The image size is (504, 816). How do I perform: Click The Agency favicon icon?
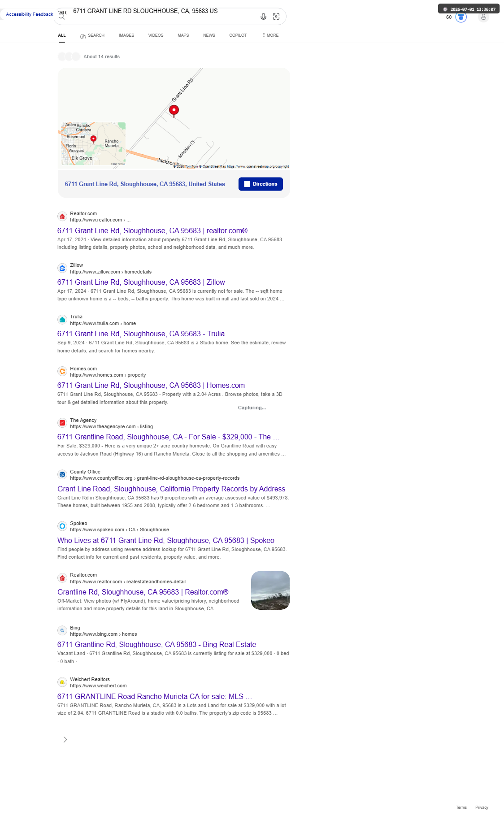[x=62, y=423]
